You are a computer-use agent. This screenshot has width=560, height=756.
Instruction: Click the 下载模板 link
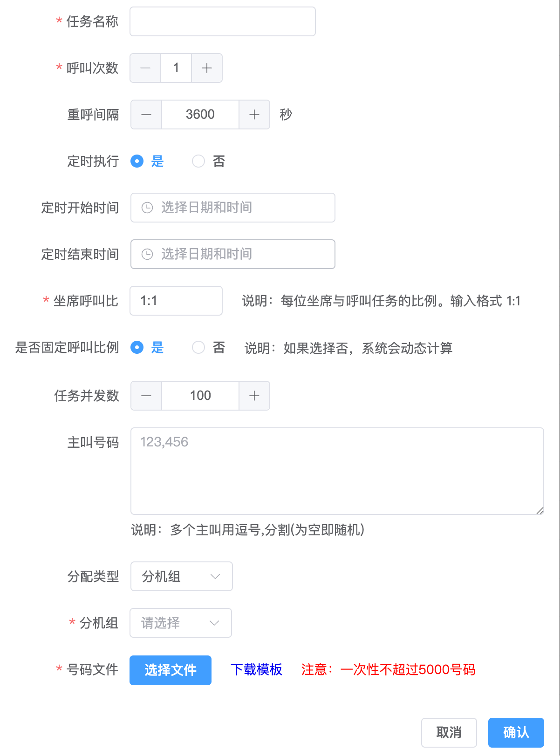pyautogui.click(x=256, y=670)
